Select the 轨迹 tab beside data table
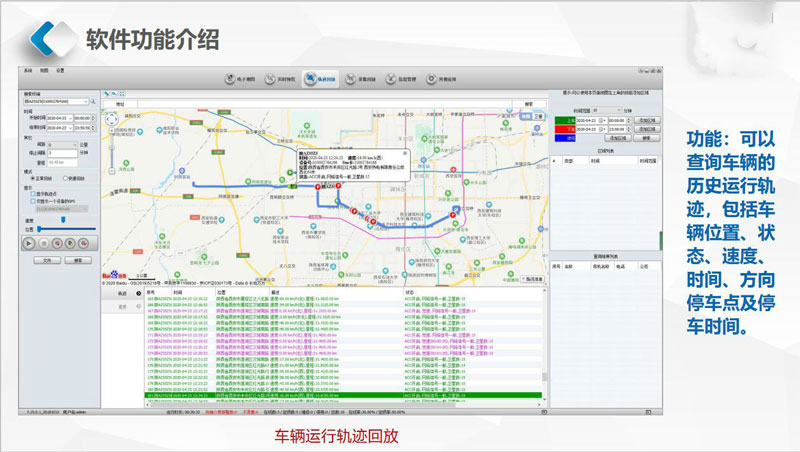The width and height of the screenshot is (800, 452). pyautogui.click(x=122, y=293)
